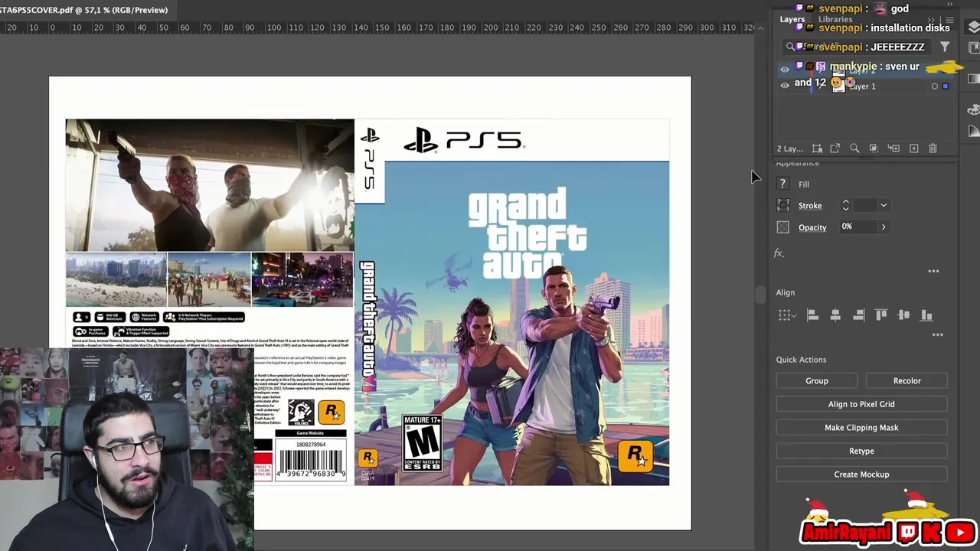Click Horizontal Align Right icon
The height and width of the screenshot is (551, 980).
pyautogui.click(x=858, y=315)
